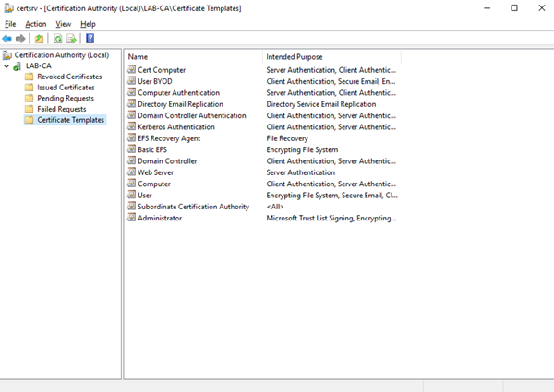The image size is (554, 392).
Task: Click the Back arrow toolbar icon
Action: tap(7, 39)
